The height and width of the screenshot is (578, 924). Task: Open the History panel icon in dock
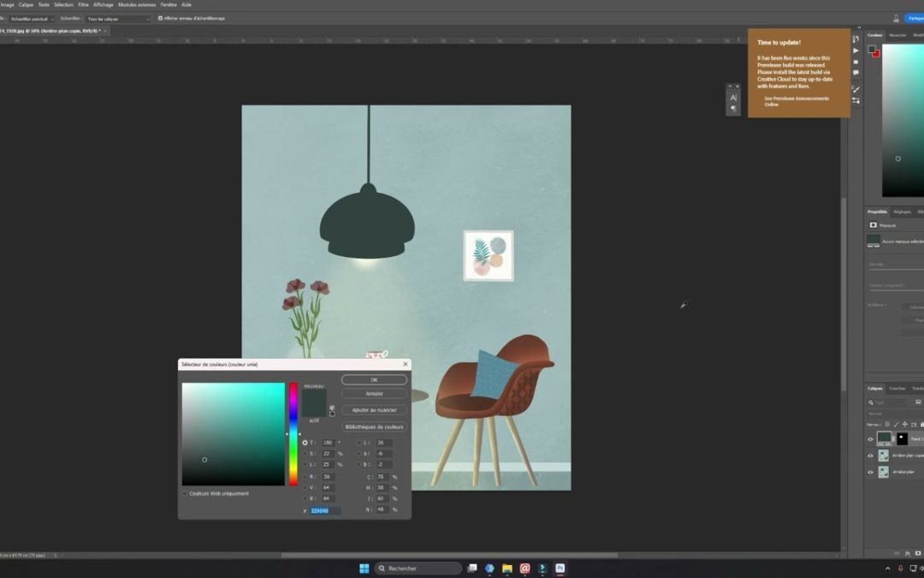pos(856,39)
